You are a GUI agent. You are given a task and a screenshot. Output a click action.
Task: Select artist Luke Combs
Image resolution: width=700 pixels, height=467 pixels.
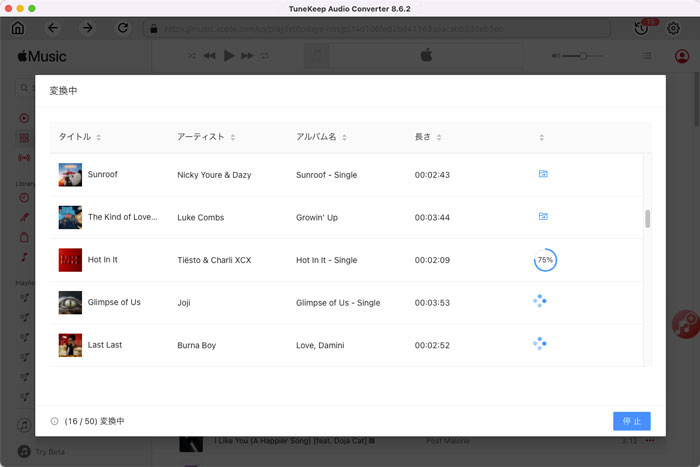click(200, 217)
